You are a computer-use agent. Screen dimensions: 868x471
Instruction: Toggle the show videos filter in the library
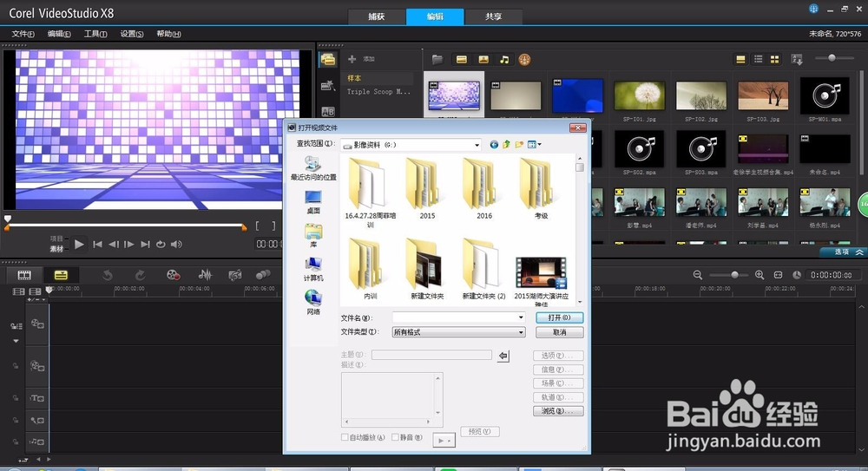pyautogui.click(x=462, y=59)
